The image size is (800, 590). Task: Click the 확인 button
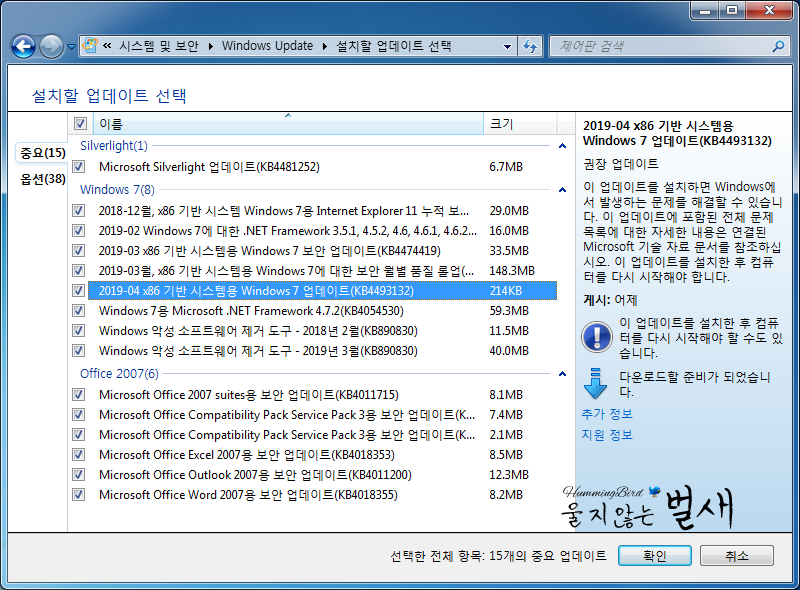(655, 555)
